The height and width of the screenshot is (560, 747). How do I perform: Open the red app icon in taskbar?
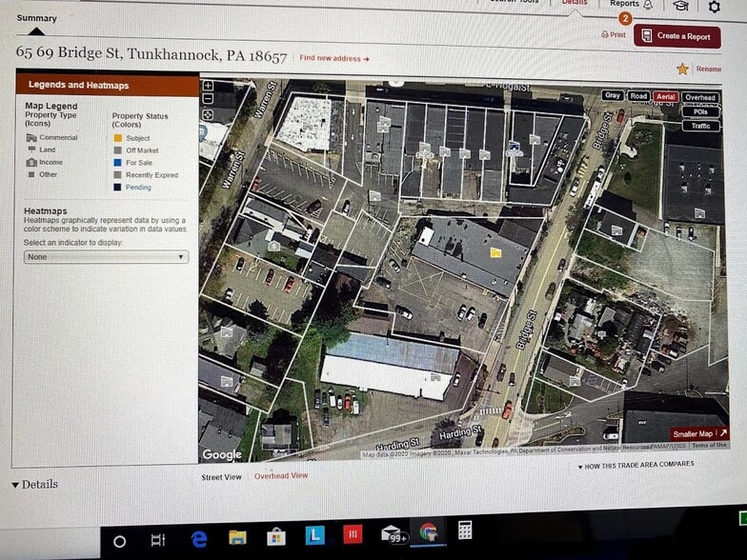pyautogui.click(x=353, y=533)
